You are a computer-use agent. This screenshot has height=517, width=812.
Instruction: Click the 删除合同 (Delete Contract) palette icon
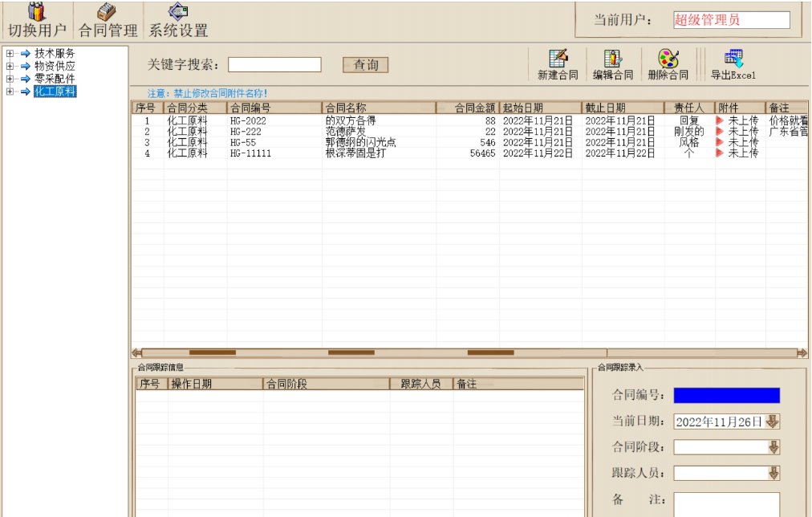point(668,59)
